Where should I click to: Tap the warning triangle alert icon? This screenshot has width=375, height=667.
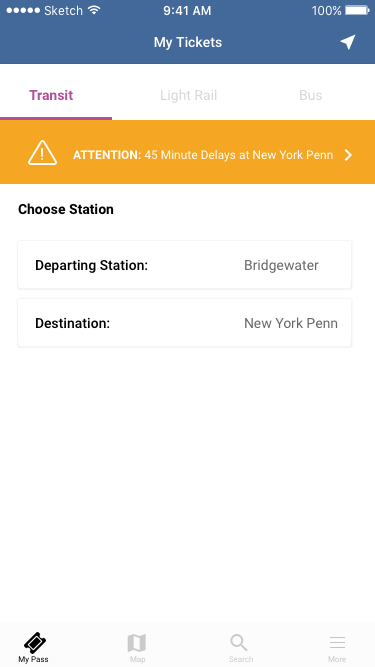[42, 153]
